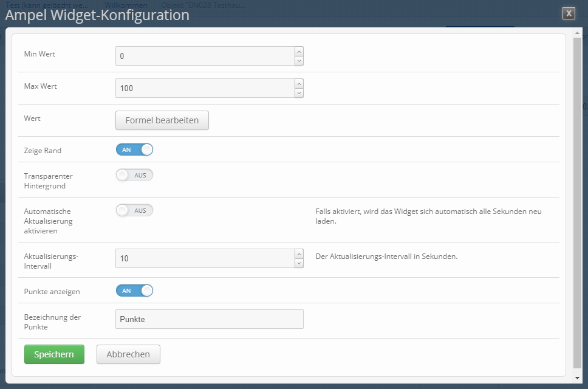Click the scrollbar down arrow

coord(578,378)
